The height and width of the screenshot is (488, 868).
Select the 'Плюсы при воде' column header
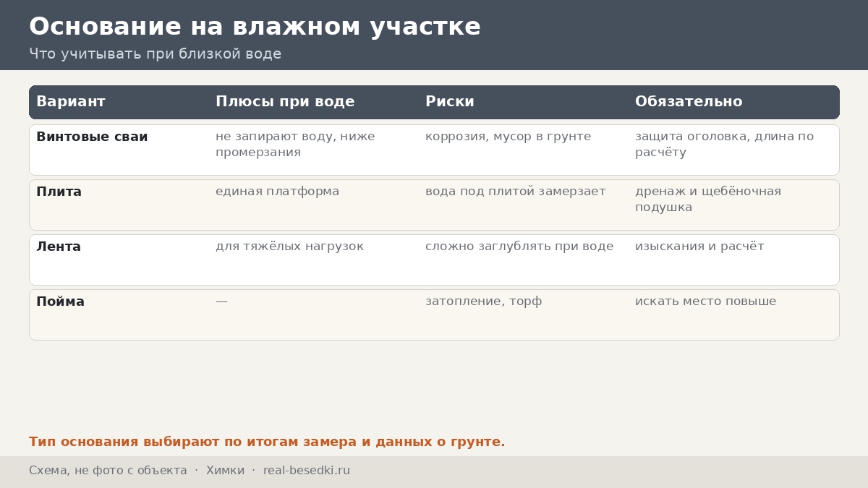[285, 102]
